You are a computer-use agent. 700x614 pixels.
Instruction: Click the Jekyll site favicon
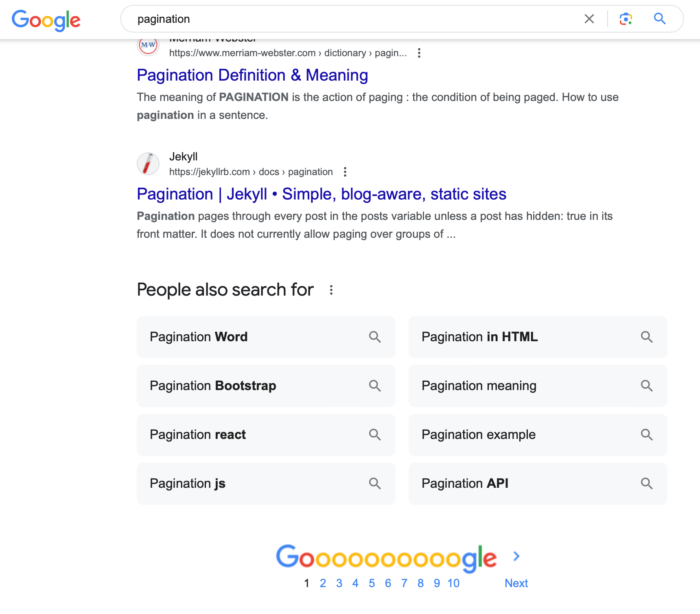pos(148,164)
